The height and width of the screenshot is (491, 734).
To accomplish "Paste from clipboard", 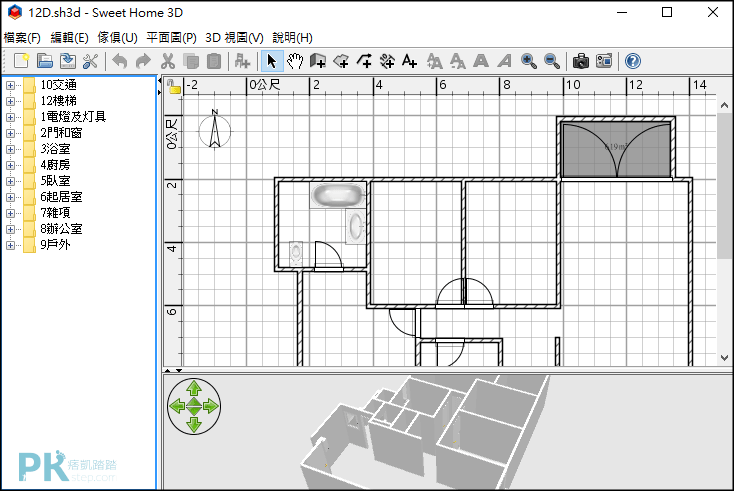I will click(x=213, y=61).
